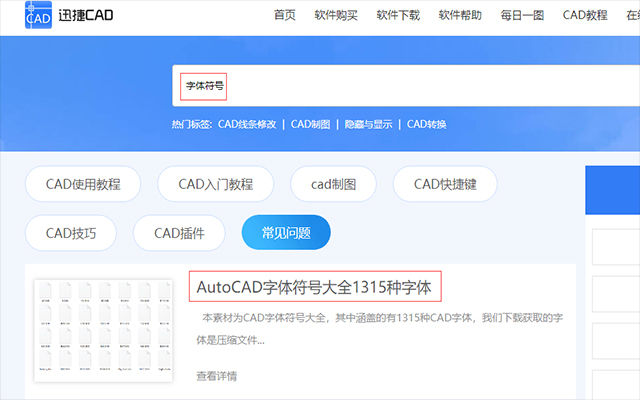Select the CAD入门教程 category pill

(216, 184)
